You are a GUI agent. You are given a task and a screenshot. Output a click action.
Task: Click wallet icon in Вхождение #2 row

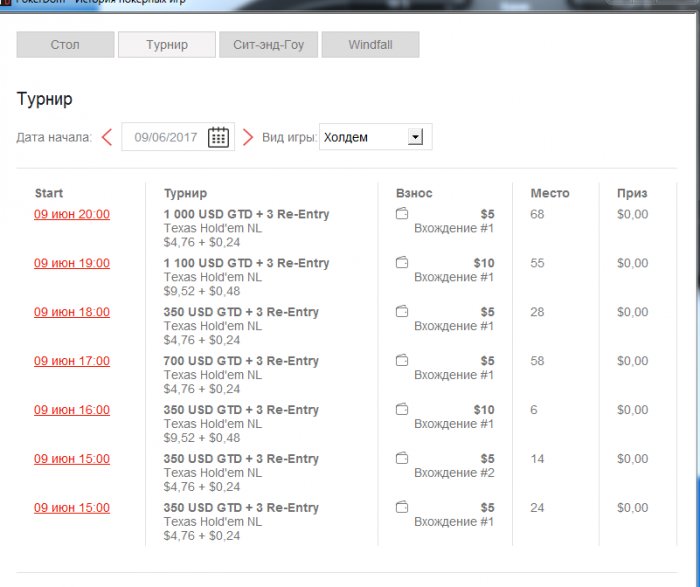[402, 458]
